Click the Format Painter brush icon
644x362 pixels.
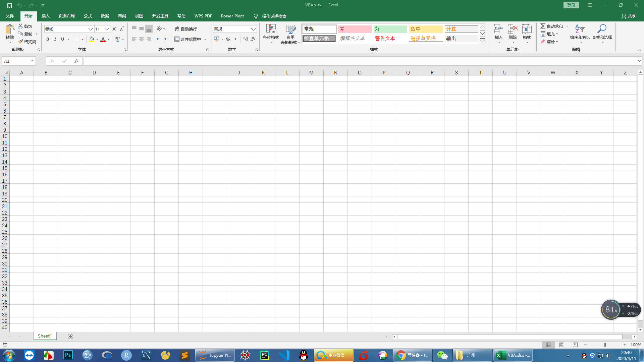pyautogui.click(x=21, y=42)
